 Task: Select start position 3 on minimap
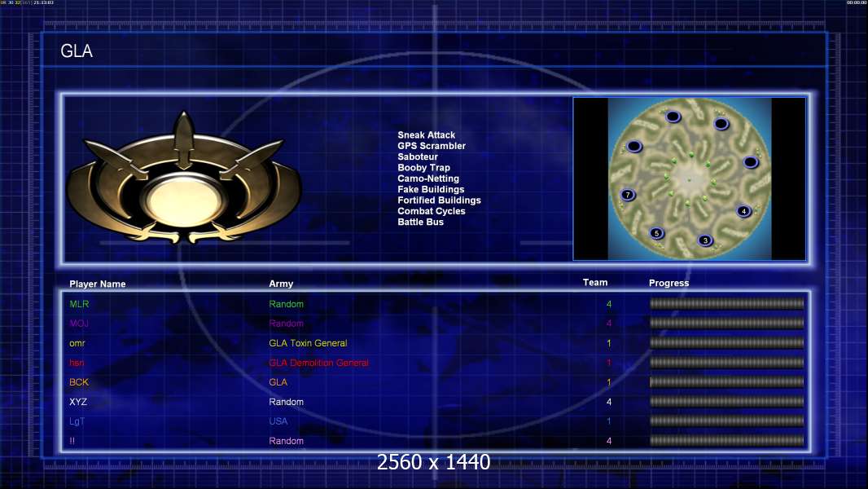click(x=704, y=240)
